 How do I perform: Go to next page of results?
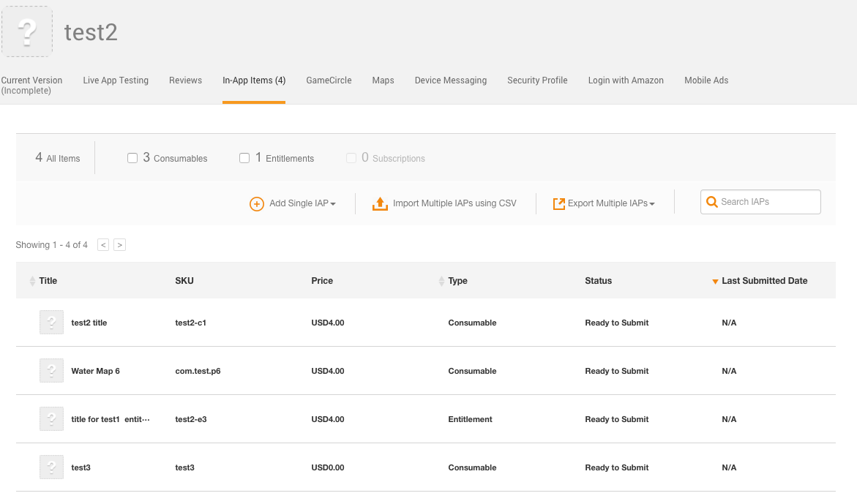120,245
